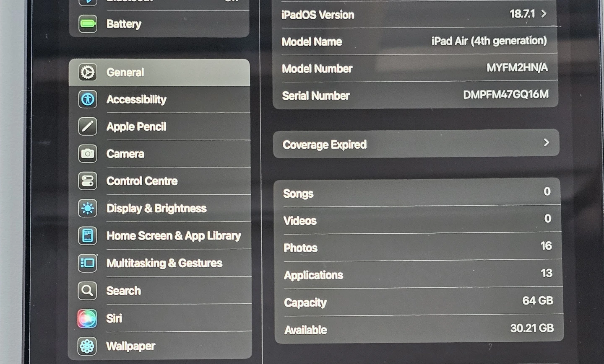Open Control Centre settings
Image resolution: width=604 pixels, height=364 pixels.
point(160,181)
